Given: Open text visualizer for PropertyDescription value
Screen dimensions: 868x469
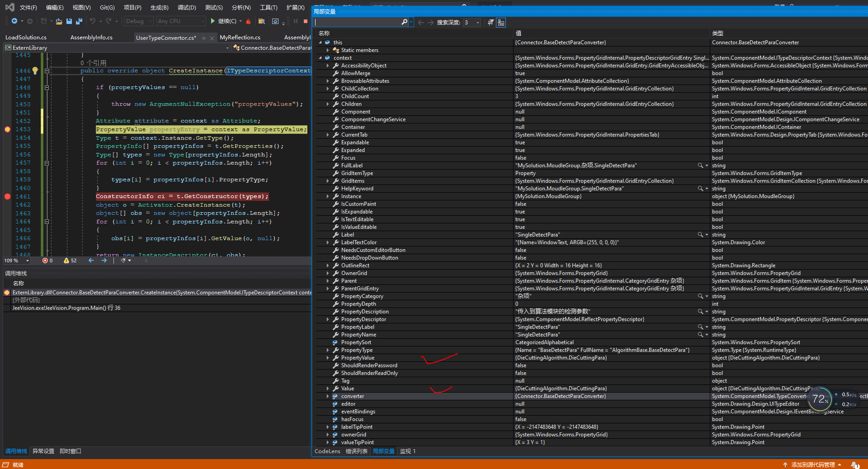Looking at the screenshot, I should 700,312.
